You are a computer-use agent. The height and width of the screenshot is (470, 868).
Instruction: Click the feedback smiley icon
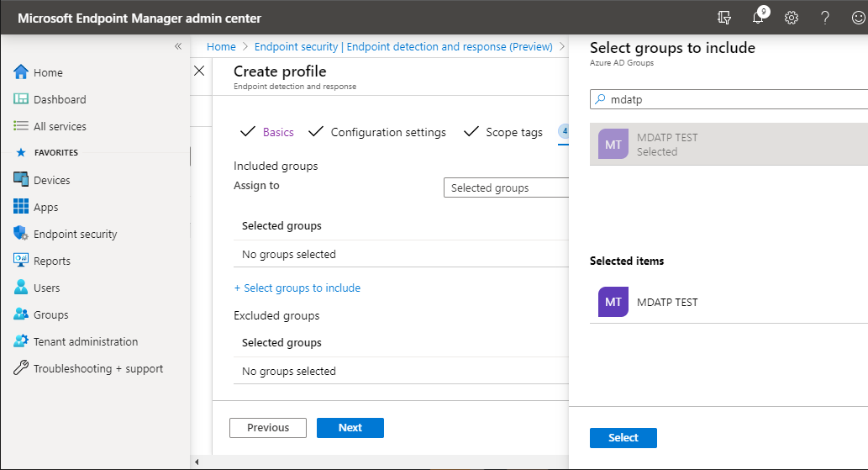click(x=859, y=18)
